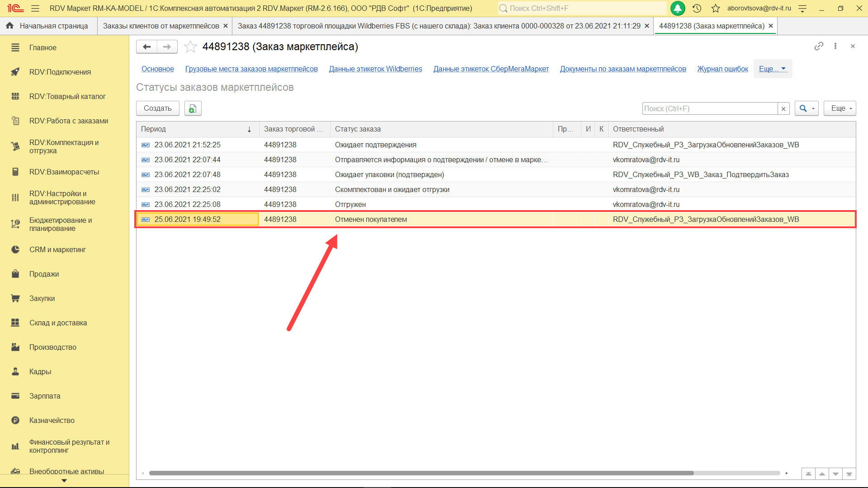Switch to Заказы клиентов от маркетплейсов tab
The width and height of the screenshot is (868, 488).
(x=161, y=26)
